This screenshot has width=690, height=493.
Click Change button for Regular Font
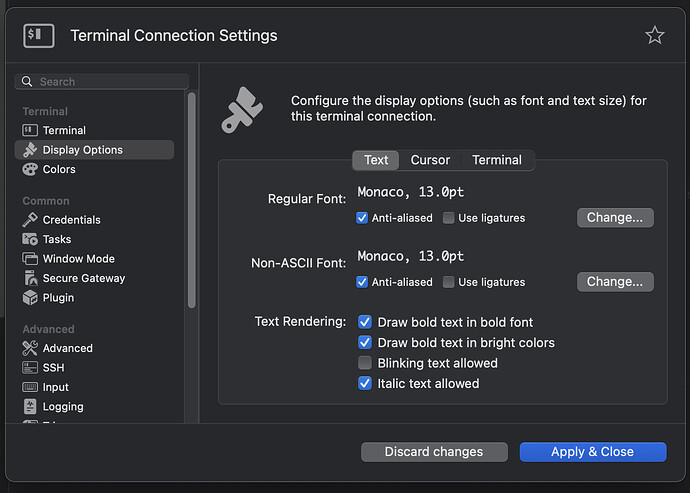point(615,217)
